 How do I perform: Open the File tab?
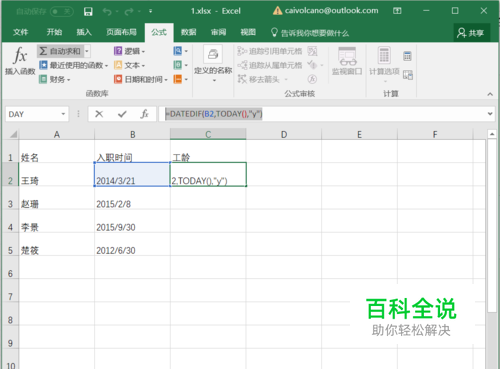pyautogui.click(x=20, y=32)
